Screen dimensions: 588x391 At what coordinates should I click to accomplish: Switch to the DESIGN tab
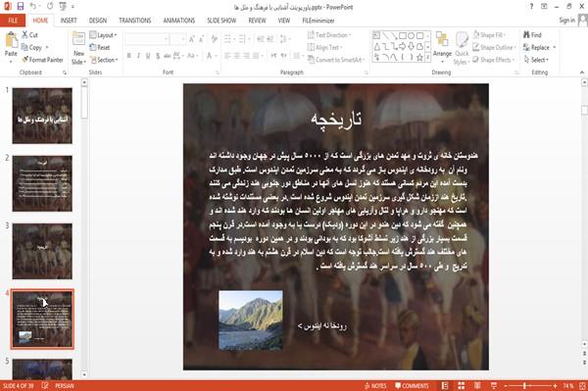98,21
